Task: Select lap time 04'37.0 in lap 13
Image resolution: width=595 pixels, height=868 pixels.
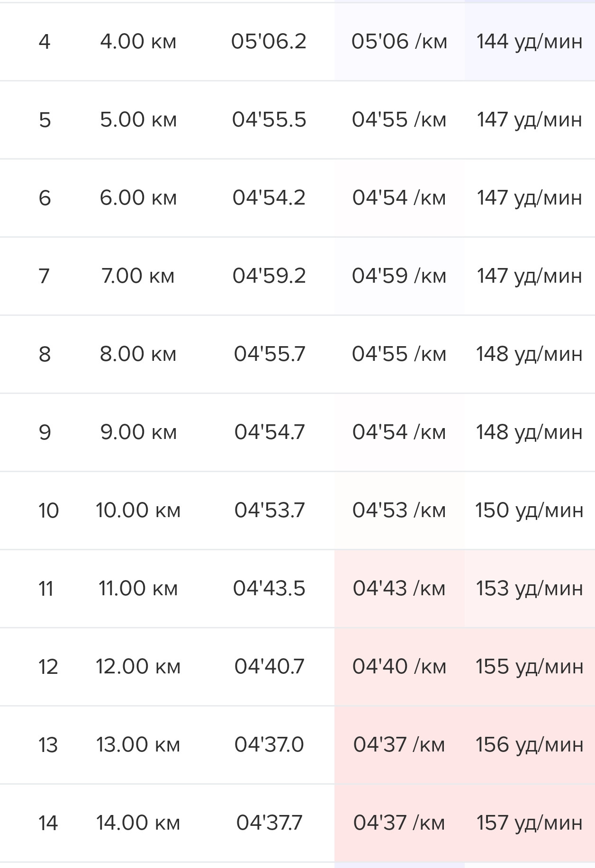Action: (x=269, y=745)
